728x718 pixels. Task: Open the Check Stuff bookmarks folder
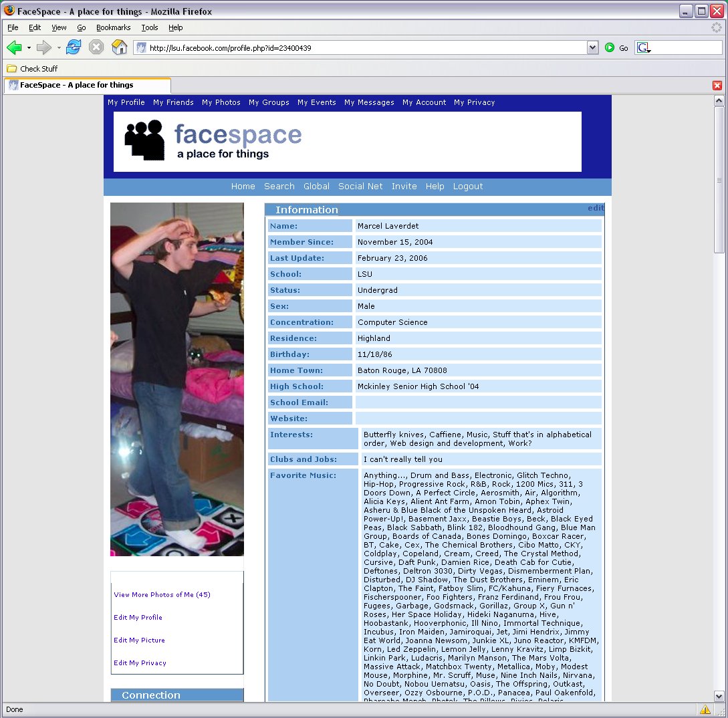tap(32, 69)
